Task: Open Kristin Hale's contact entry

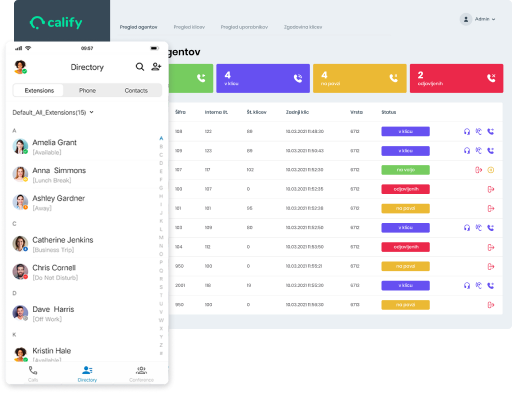Action: [83, 354]
